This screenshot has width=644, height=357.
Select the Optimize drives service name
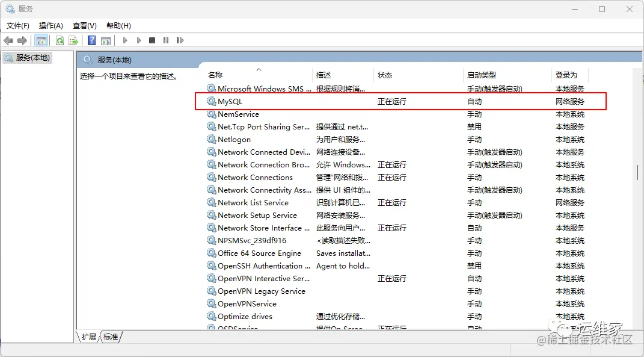[x=245, y=316]
